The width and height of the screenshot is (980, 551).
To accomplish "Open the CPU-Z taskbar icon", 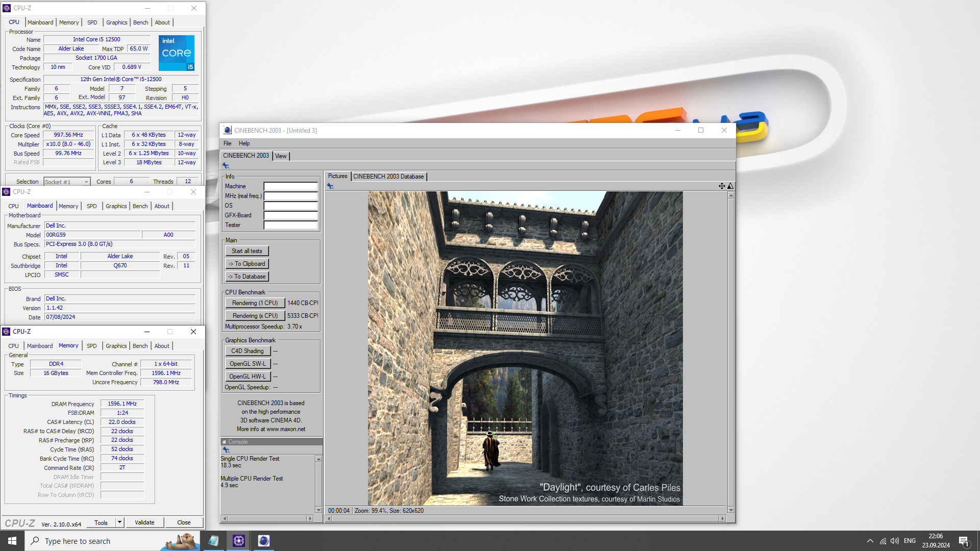I will pyautogui.click(x=238, y=541).
